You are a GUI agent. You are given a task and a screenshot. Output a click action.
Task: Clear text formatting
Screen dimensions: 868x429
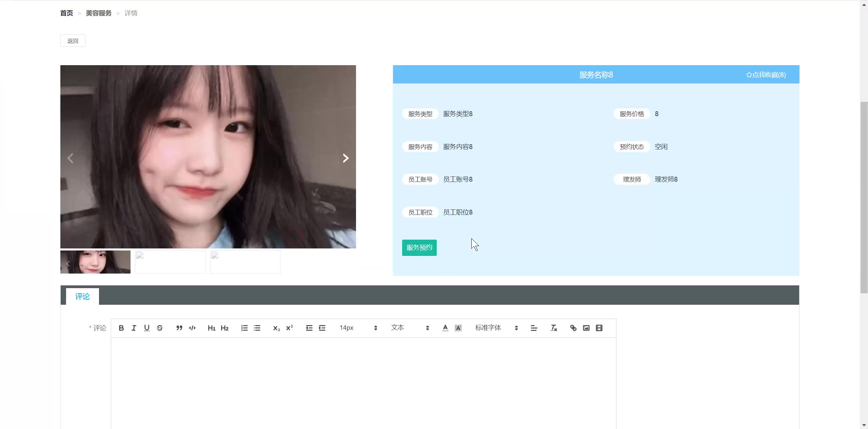point(554,328)
